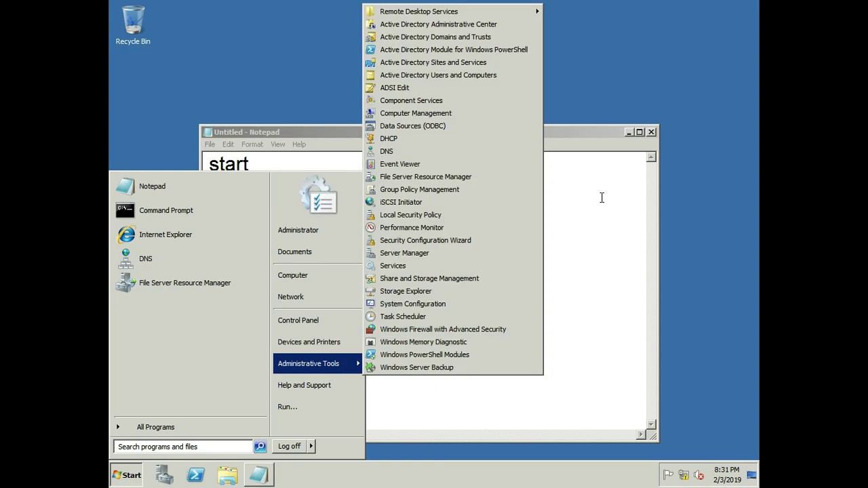Screen dimensions: 868x488
Task: Click Run... in the Start menu
Action: click(317, 407)
